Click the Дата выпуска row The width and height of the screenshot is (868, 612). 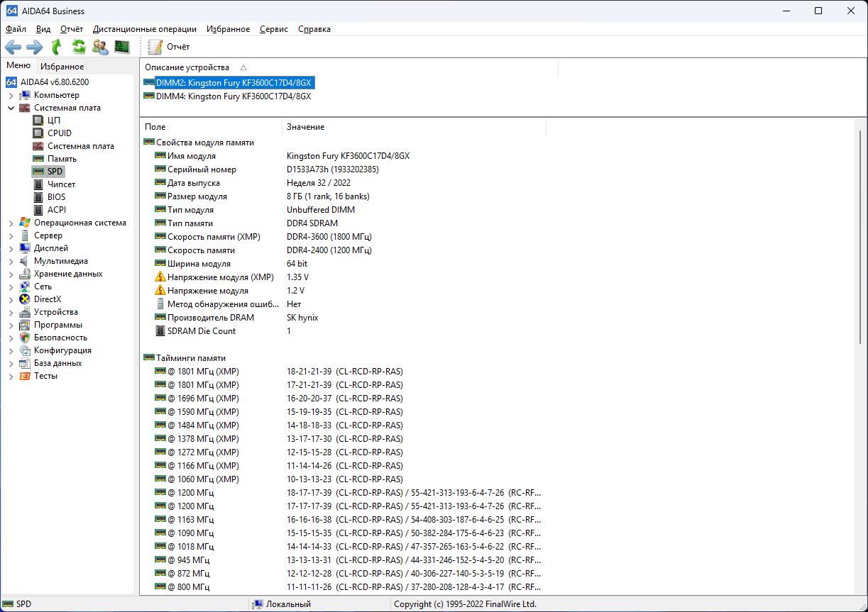343,183
